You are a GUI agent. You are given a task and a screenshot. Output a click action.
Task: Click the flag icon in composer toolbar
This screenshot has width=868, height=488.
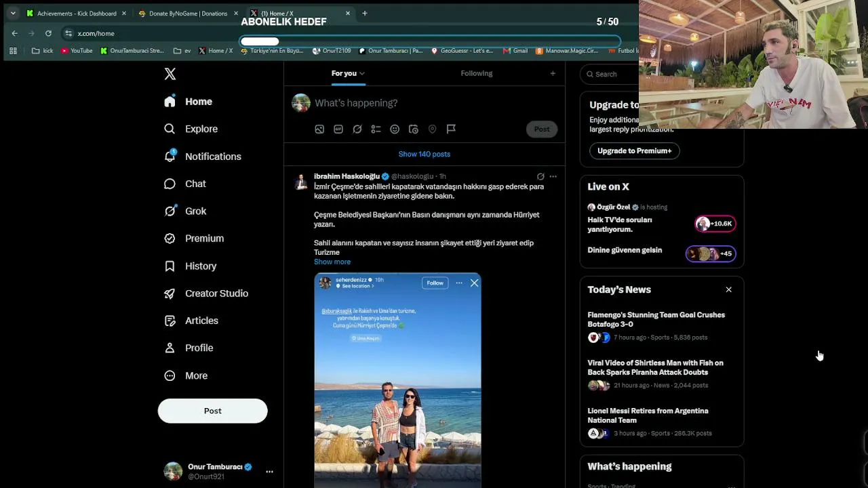(451, 129)
